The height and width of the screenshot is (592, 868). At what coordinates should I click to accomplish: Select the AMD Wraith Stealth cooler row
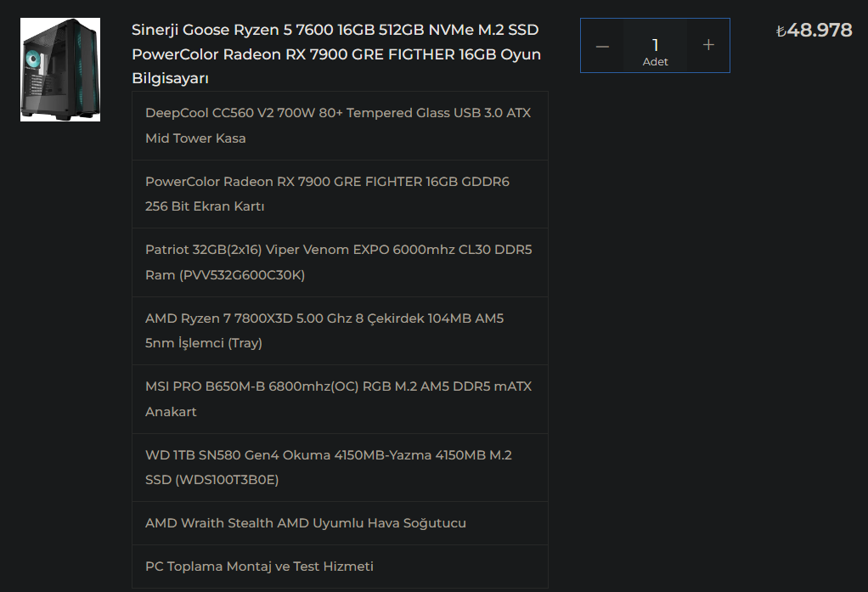[x=340, y=523]
